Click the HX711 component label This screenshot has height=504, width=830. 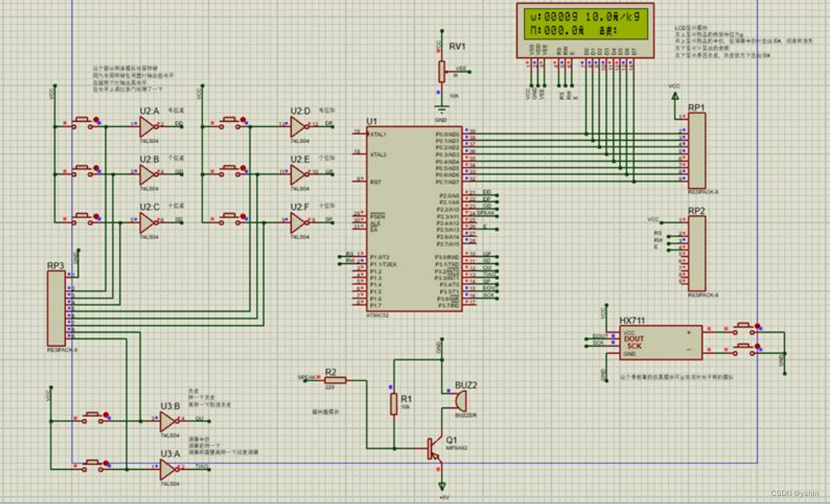coord(632,321)
